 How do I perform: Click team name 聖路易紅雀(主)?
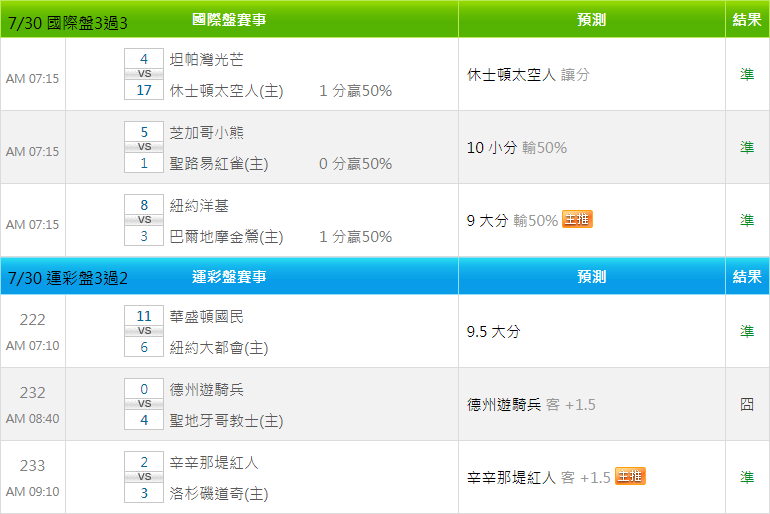pyautogui.click(x=219, y=163)
